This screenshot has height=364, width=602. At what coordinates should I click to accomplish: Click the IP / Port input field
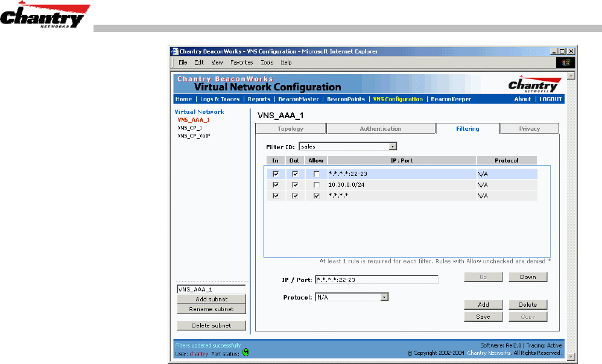(376, 280)
